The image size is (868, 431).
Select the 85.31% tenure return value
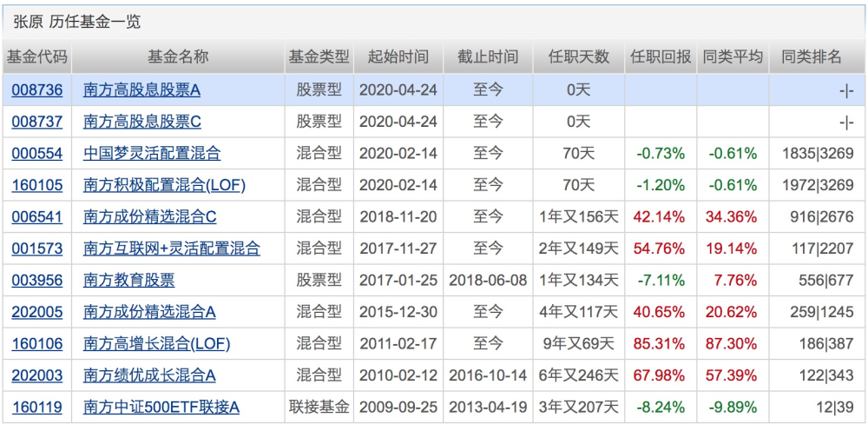click(661, 344)
